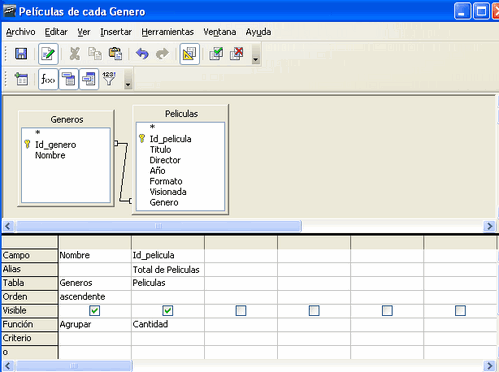This screenshot has height=372, width=499.
Task: Click the Undo arrow
Action: click(x=142, y=54)
